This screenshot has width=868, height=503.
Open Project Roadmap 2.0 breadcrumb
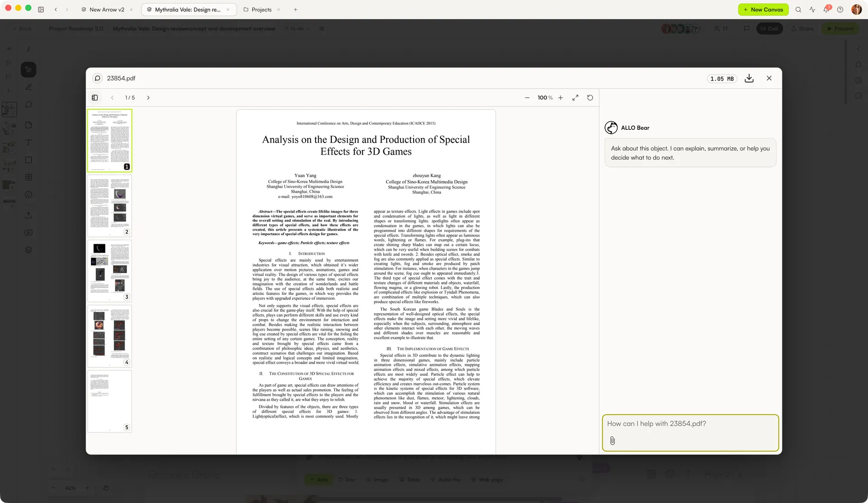coord(76,28)
